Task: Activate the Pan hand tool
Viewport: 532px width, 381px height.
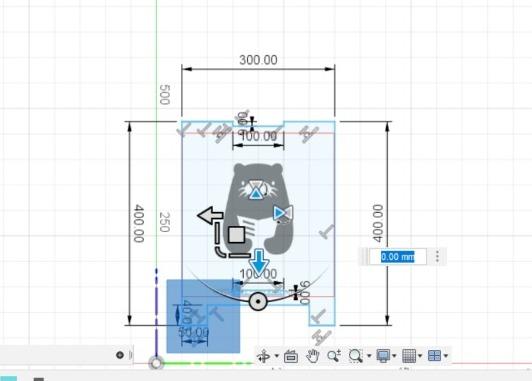Action: pyautogui.click(x=312, y=356)
